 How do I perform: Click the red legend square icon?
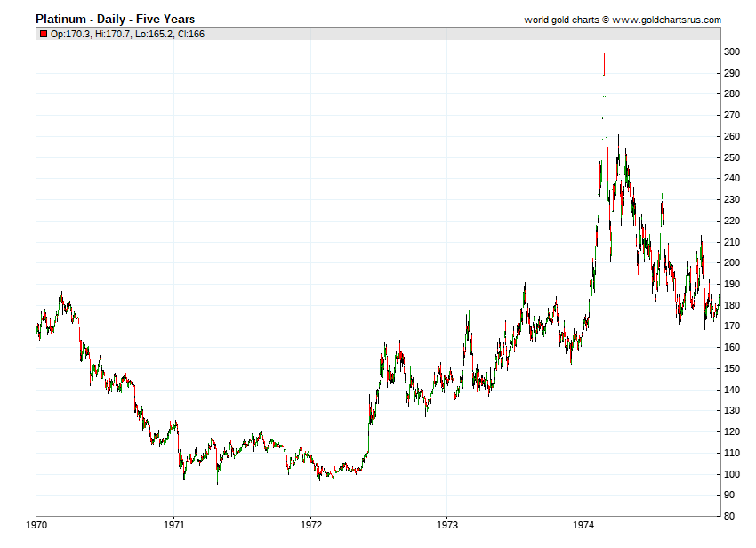click(44, 34)
